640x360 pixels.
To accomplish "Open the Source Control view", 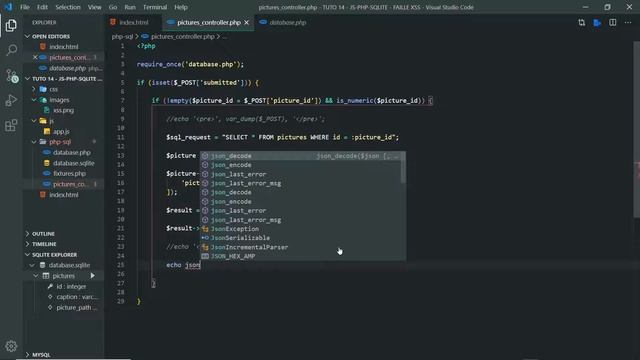I will (11, 76).
